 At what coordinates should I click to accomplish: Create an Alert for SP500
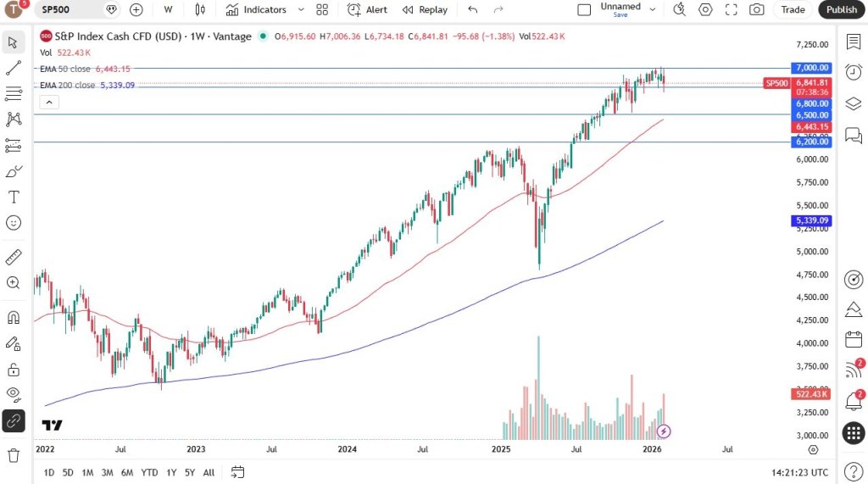tap(367, 9)
